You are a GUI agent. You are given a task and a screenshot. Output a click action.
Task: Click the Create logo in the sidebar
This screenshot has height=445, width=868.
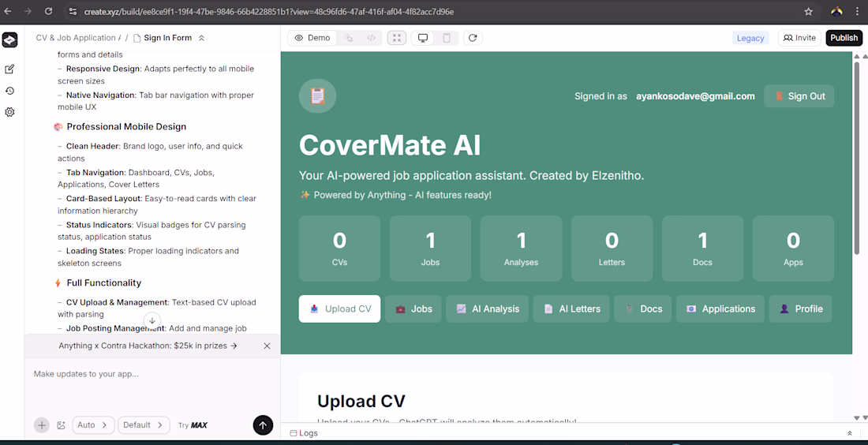[10, 40]
